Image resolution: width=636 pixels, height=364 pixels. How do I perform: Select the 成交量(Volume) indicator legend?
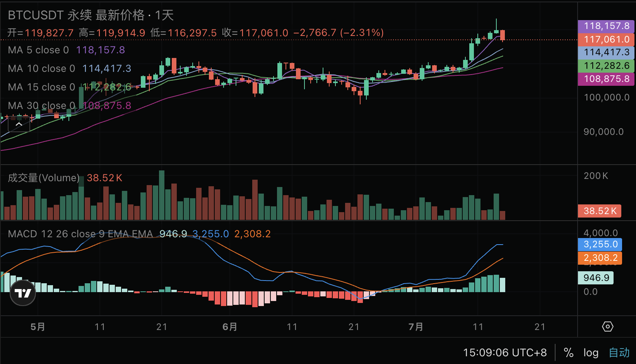(x=44, y=178)
